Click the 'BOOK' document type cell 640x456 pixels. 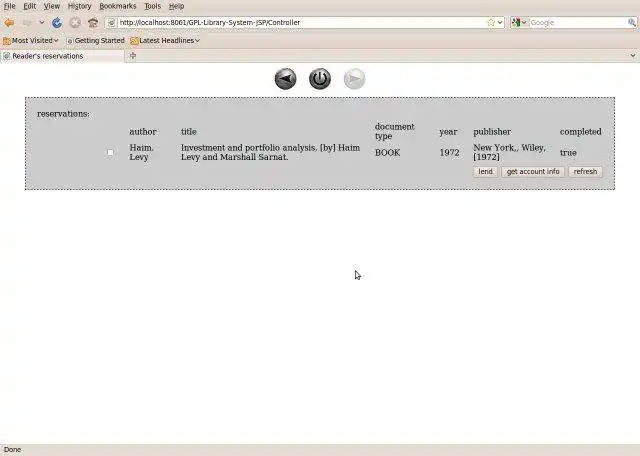pyautogui.click(x=387, y=152)
